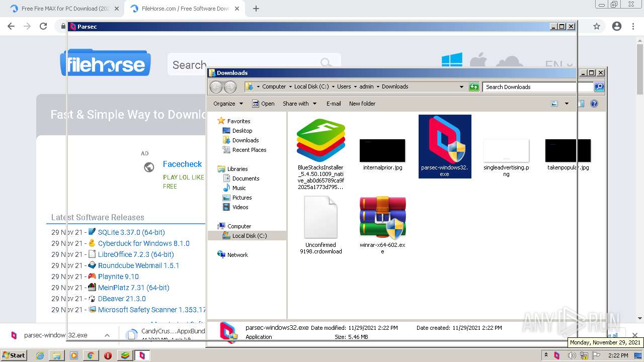Select Computer in the navigation pane
The width and height of the screenshot is (644, 362).
click(239, 226)
